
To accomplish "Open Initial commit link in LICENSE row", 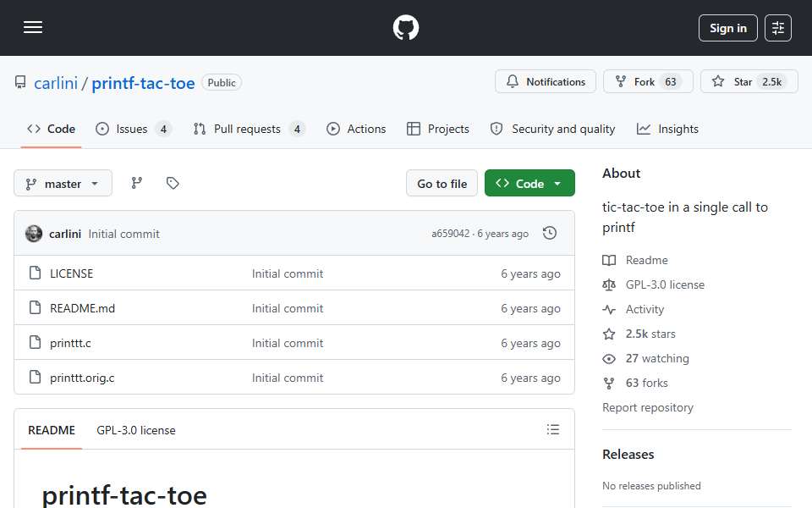I will 288,273.
